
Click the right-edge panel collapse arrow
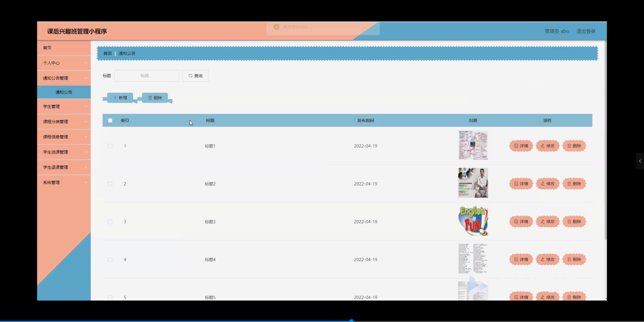640,161
